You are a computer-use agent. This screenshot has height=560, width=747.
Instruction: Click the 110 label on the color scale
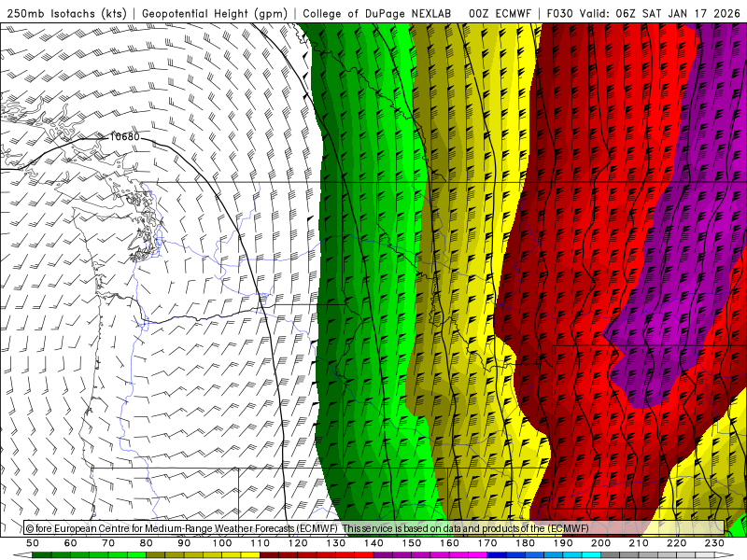point(261,543)
